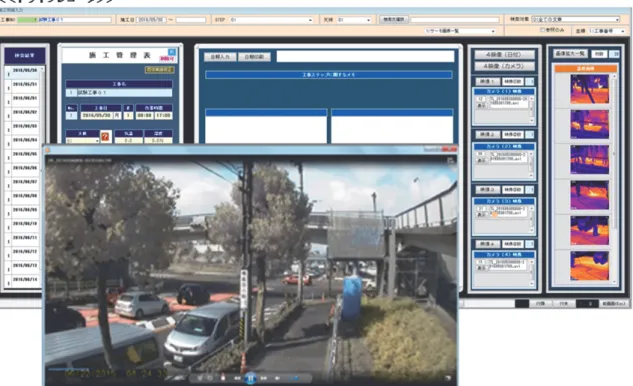Click the empty end date field after the tilde

click(191, 20)
